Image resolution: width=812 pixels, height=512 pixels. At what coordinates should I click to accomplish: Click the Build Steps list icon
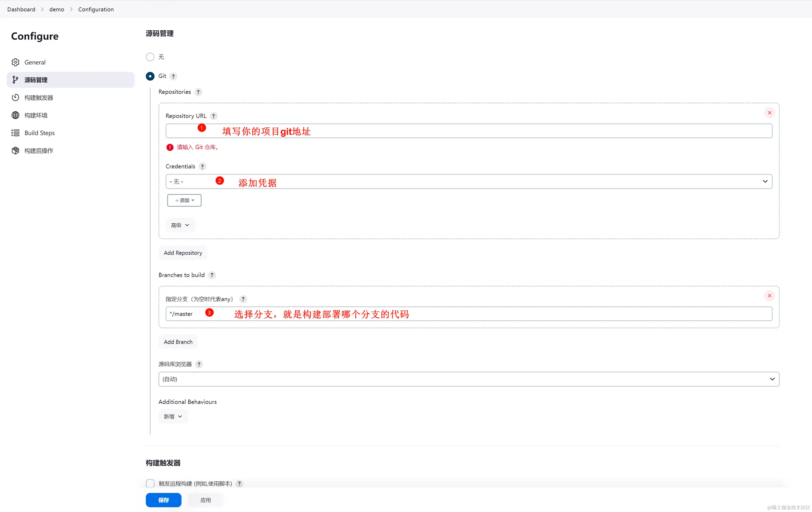point(16,133)
